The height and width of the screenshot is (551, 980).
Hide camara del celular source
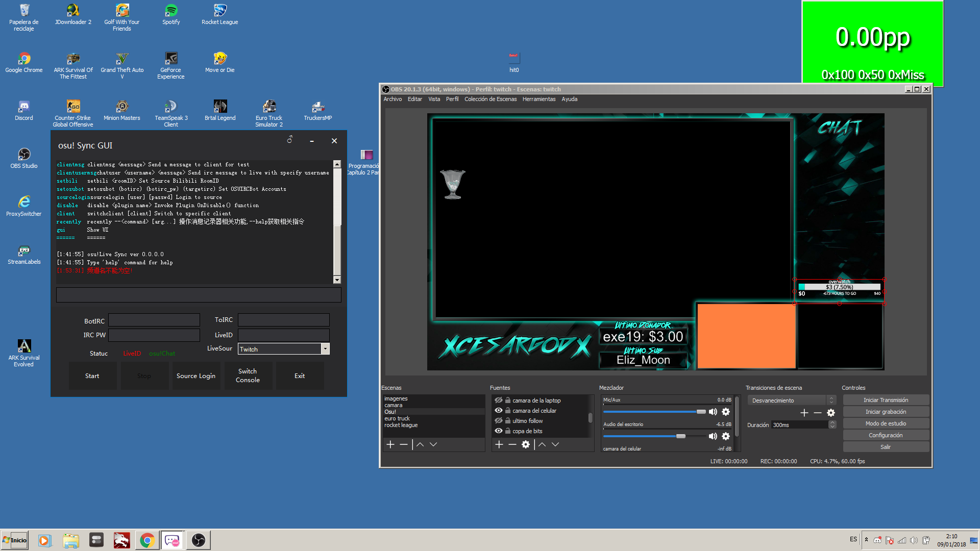tap(499, 410)
